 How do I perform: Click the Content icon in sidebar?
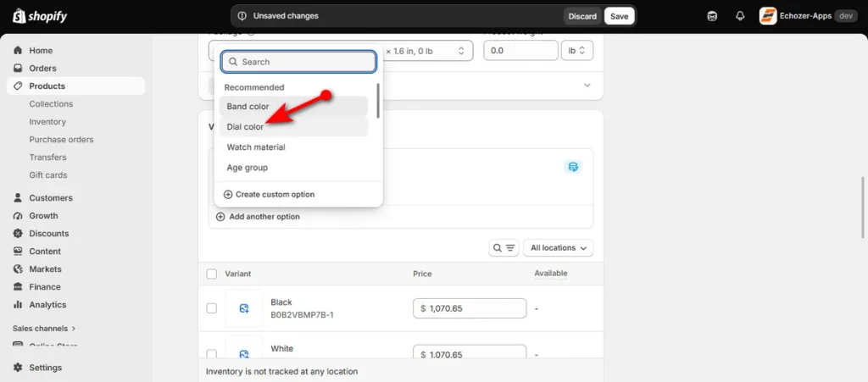coord(19,251)
